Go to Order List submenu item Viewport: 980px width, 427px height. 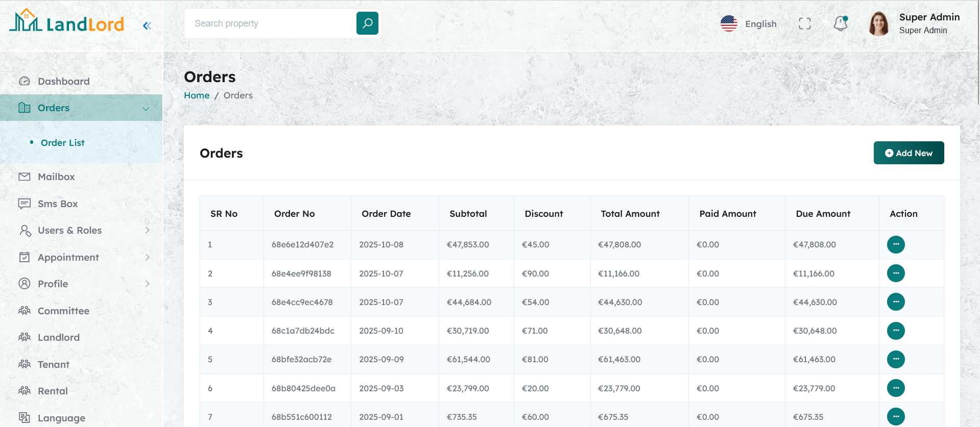tap(62, 143)
